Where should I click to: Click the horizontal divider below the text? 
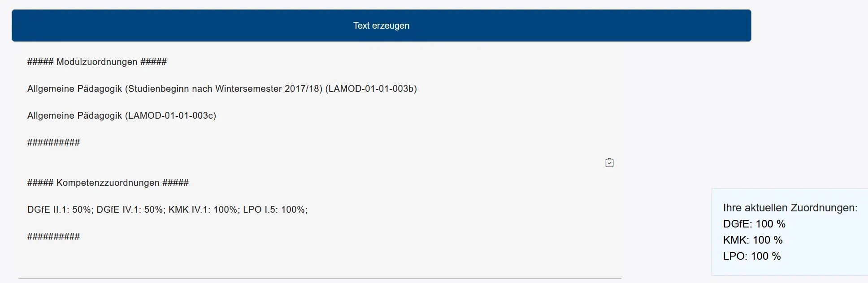[x=320, y=279]
